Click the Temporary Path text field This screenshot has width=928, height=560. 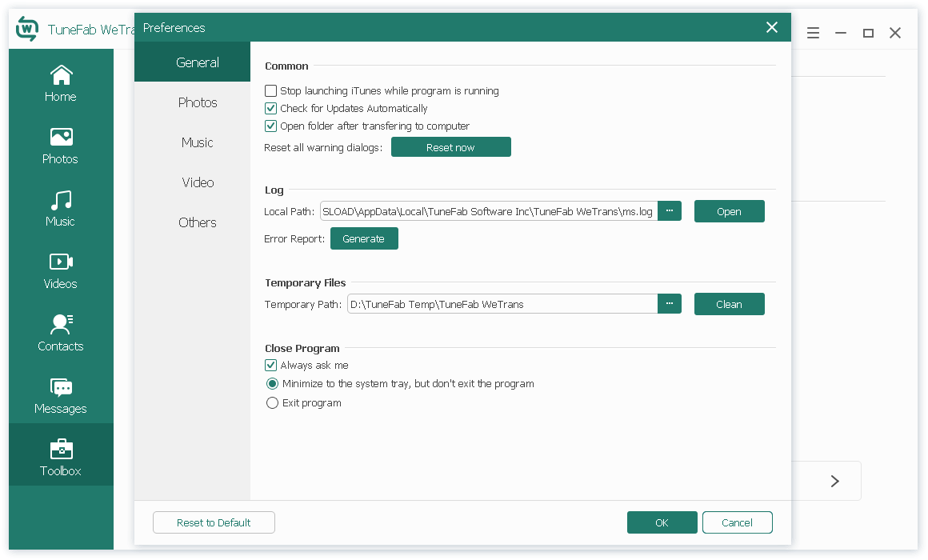[502, 304]
